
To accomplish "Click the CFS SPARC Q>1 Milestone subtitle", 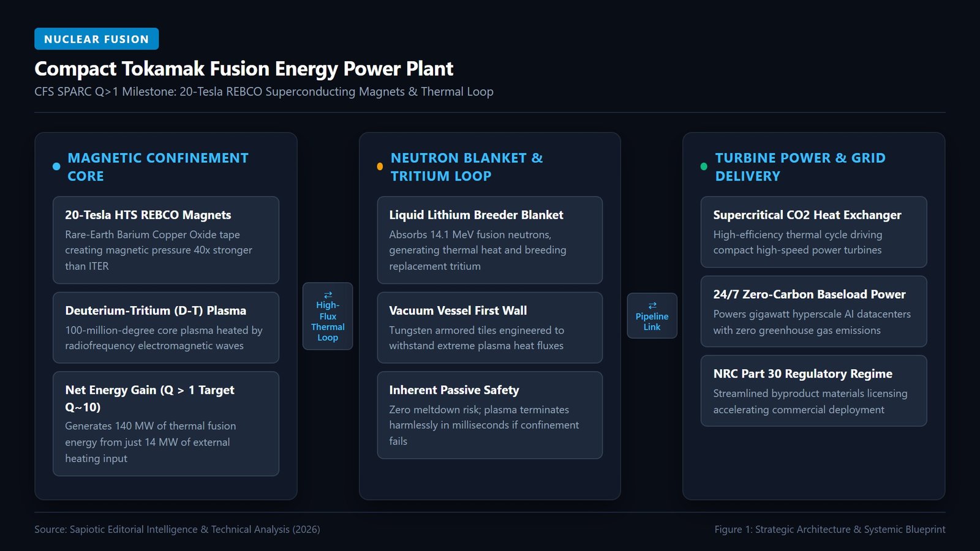I will point(264,92).
